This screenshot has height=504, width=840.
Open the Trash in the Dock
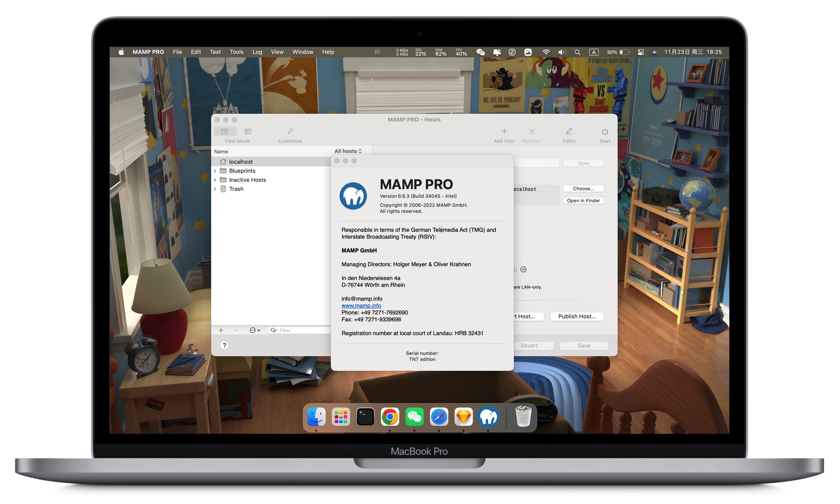[x=523, y=417]
